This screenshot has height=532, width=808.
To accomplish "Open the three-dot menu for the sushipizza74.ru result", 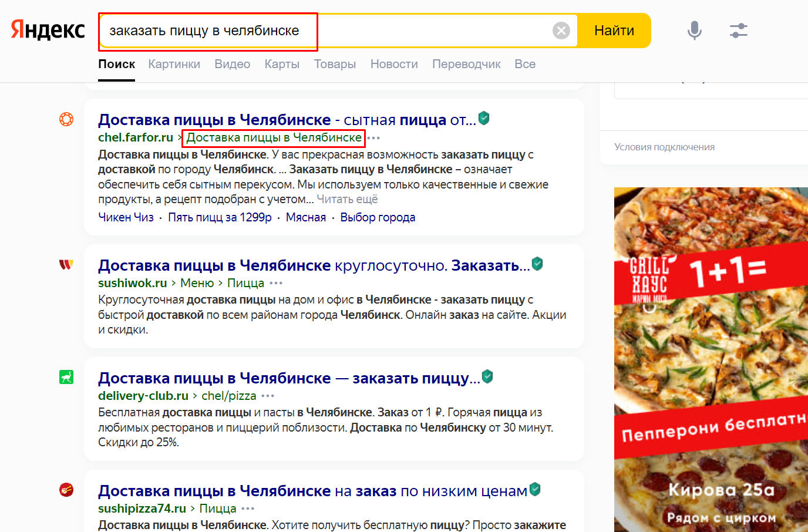I will coord(248,509).
